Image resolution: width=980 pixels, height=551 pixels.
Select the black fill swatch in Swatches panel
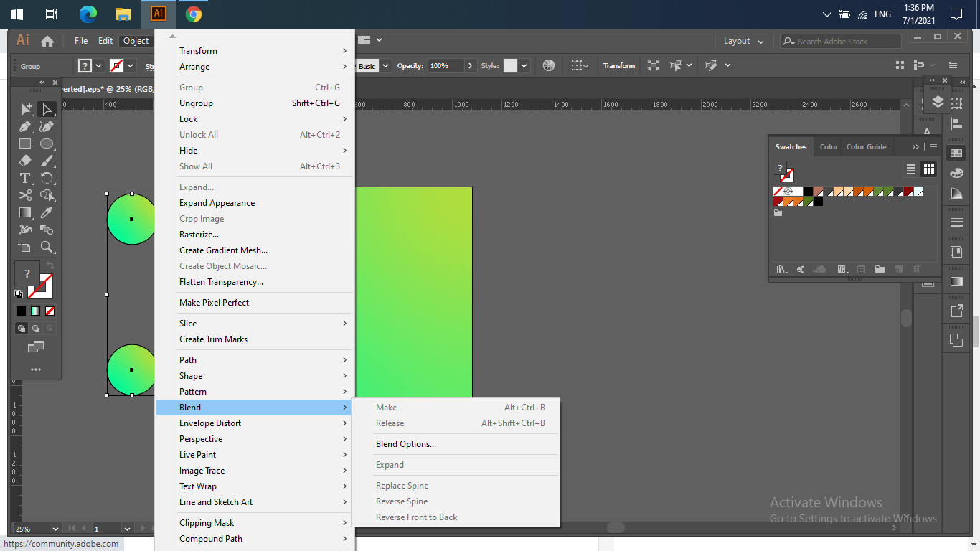808,192
